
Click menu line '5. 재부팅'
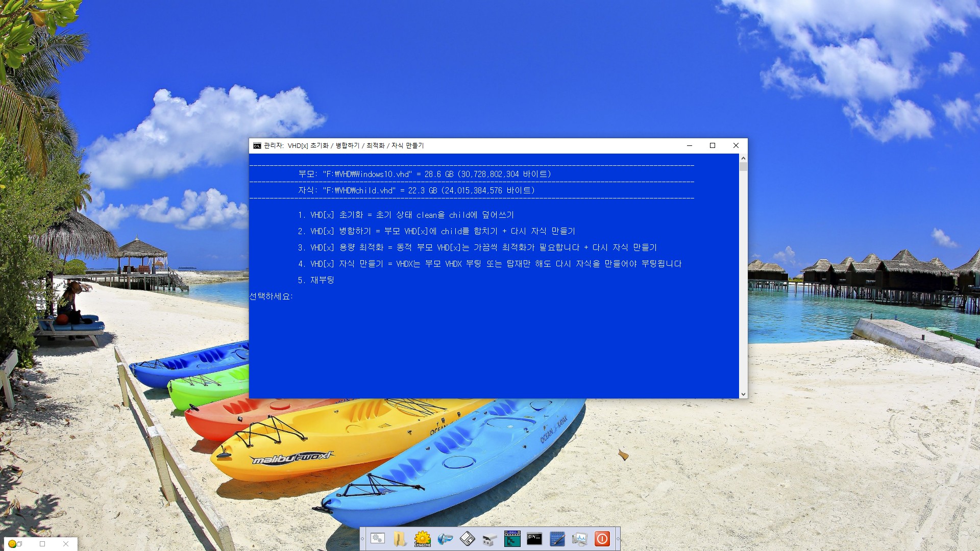click(316, 280)
